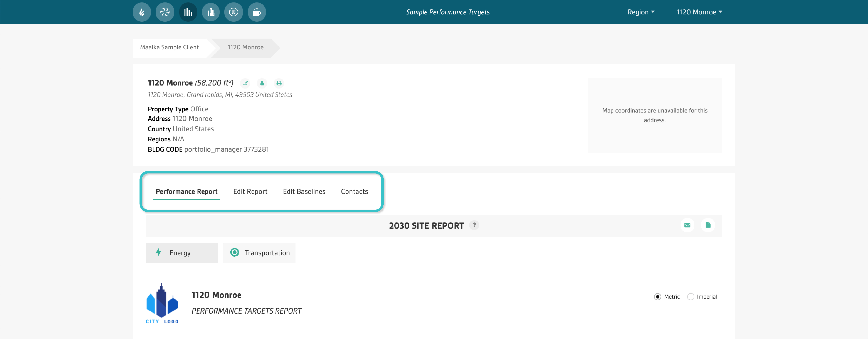
Task: Switch to the Performance Report tab
Action: 187,192
